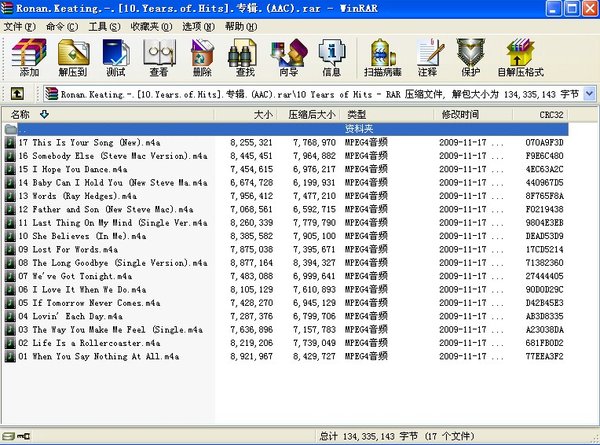Select 13 Words (Ray Hedges).m4a
Image resolution: width=600 pixels, height=445 pixels.
coord(78,196)
